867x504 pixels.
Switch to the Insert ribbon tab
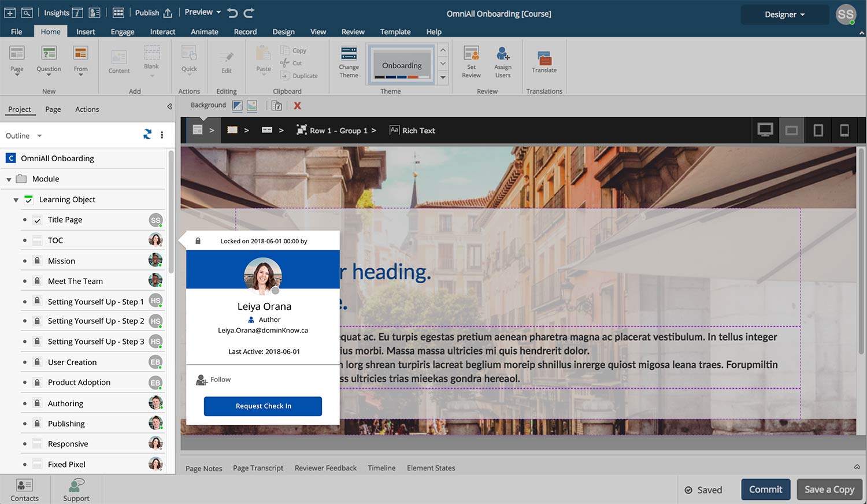pos(86,32)
